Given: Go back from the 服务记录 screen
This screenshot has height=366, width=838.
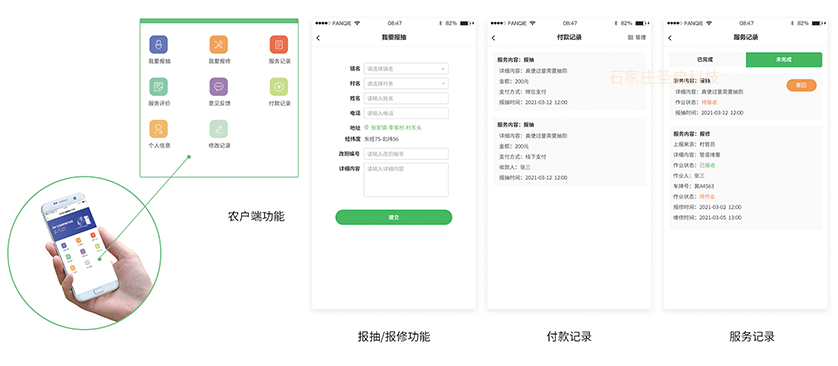Looking at the screenshot, I should coord(670,38).
